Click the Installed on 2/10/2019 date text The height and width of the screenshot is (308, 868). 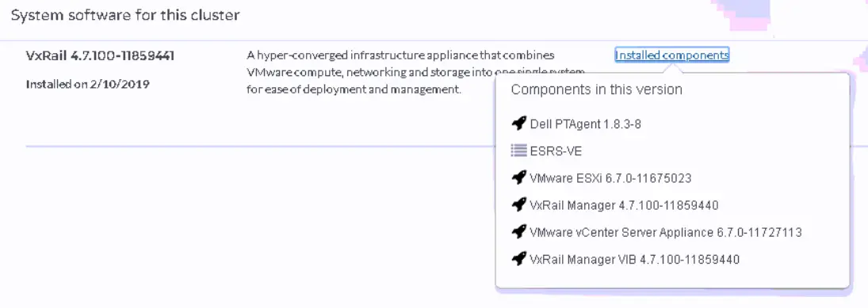[x=87, y=85]
